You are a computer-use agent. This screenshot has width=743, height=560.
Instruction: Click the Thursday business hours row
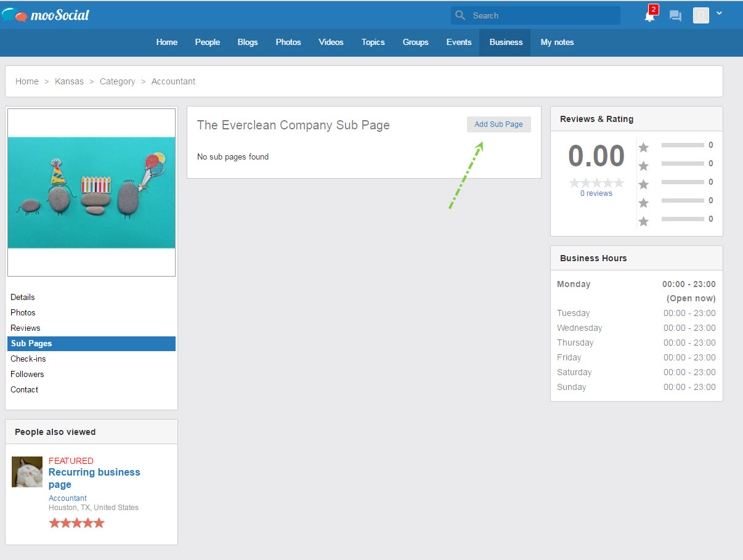pos(636,343)
